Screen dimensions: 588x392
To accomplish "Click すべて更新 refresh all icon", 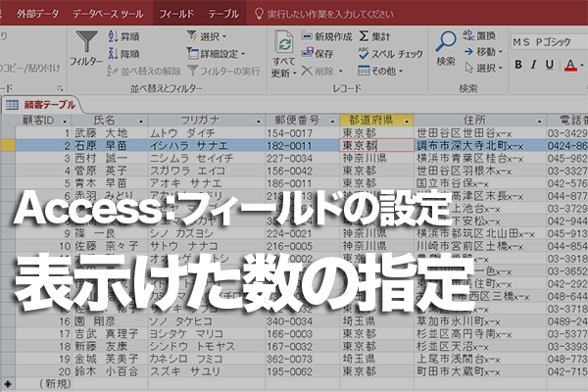I will tap(284, 54).
